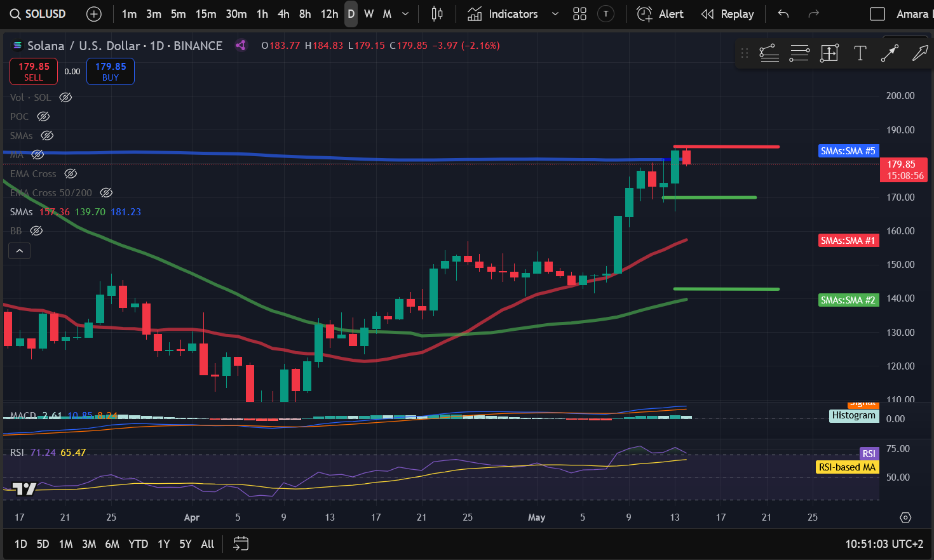This screenshot has height=560, width=934.
Task: Click the add symbol plus icon
Action: pyautogui.click(x=93, y=14)
